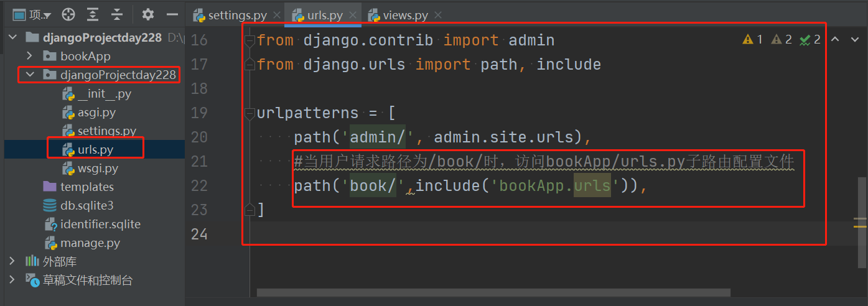Click the Expand All icon
The image size is (868, 306).
93,14
